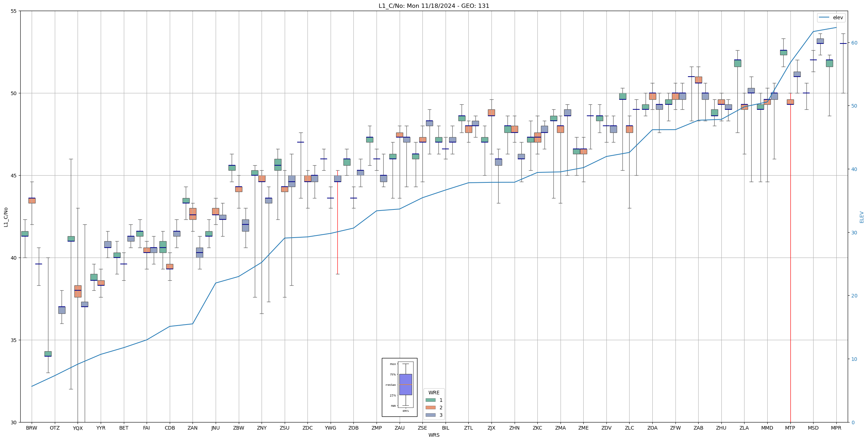Click the WRS x-axis title

(434, 435)
